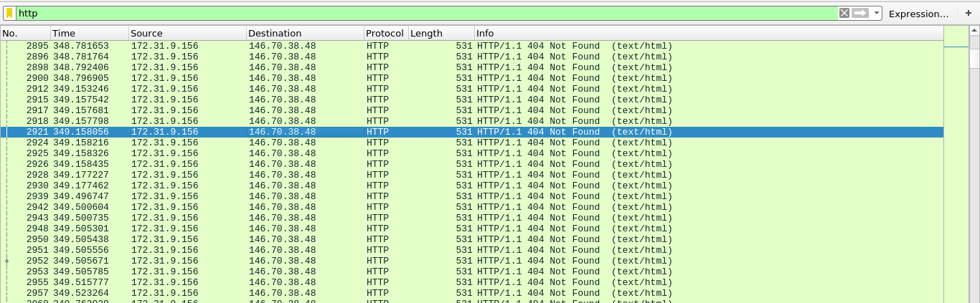
Task: Click the Destination column header
Action: point(304,34)
